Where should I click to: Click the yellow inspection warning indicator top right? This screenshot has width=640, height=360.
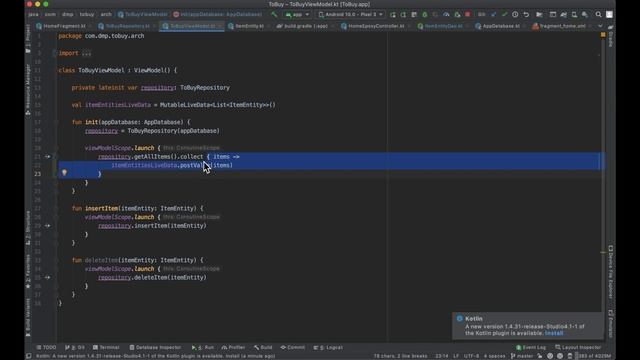click(x=603, y=35)
